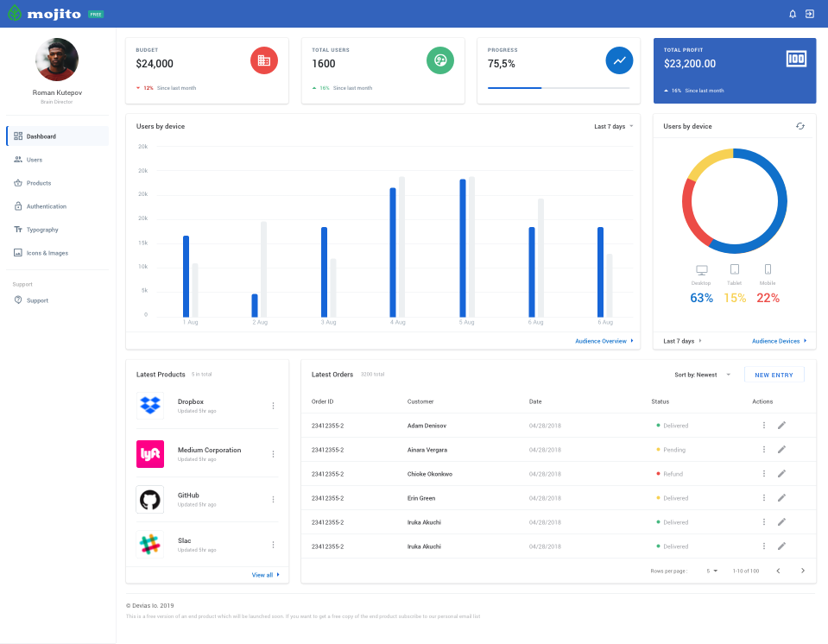Screen dimensions: 828x644
Task: Click the NEW ENTRY button
Action: (x=774, y=375)
